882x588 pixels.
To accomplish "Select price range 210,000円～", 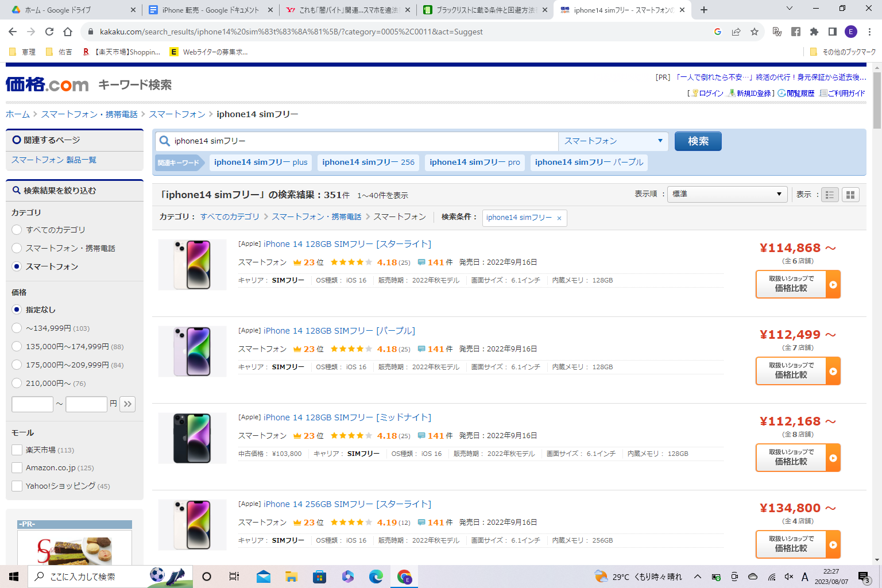I will tap(17, 383).
